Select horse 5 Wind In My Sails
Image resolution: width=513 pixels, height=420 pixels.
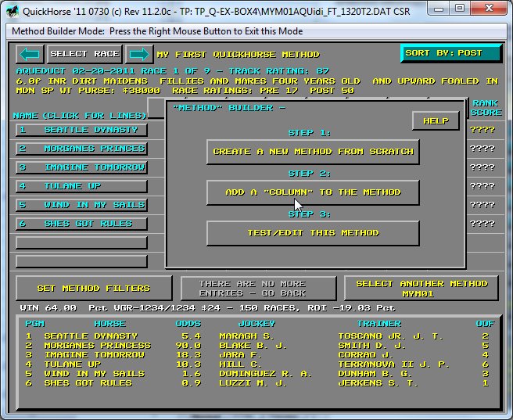tap(81, 205)
